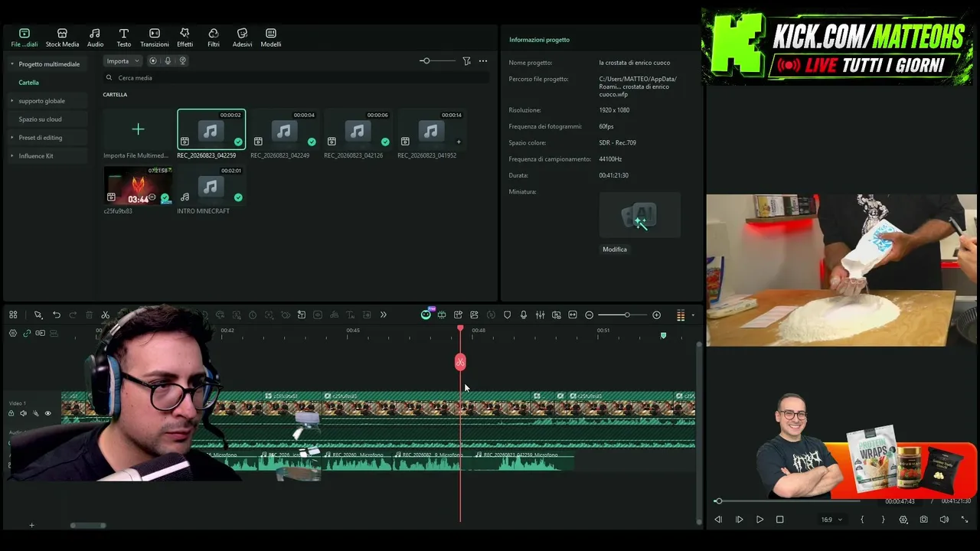Click Importa File Multimediali plus tile

(x=138, y=129)
